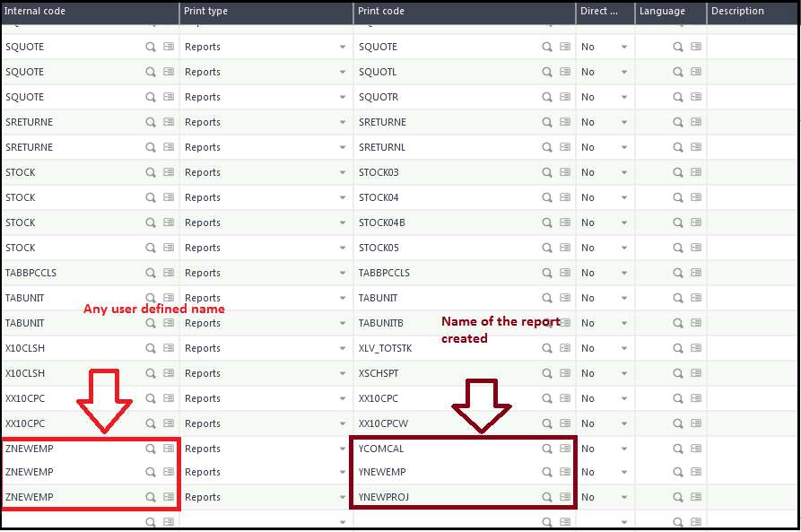Click the magnifier icon beside YNEWEMP print code
The width and height of the screenshot is (801, 532).
(x=546, y=472)
